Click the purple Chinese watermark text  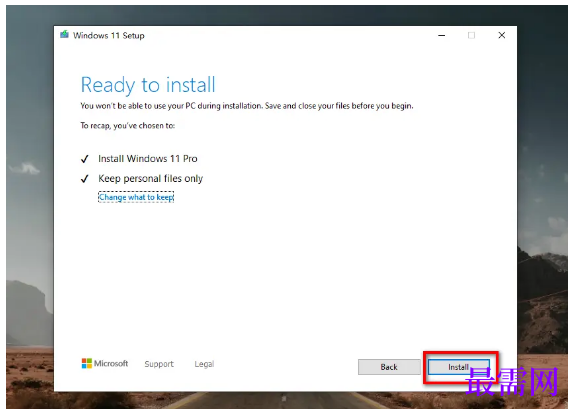(512, 382)
